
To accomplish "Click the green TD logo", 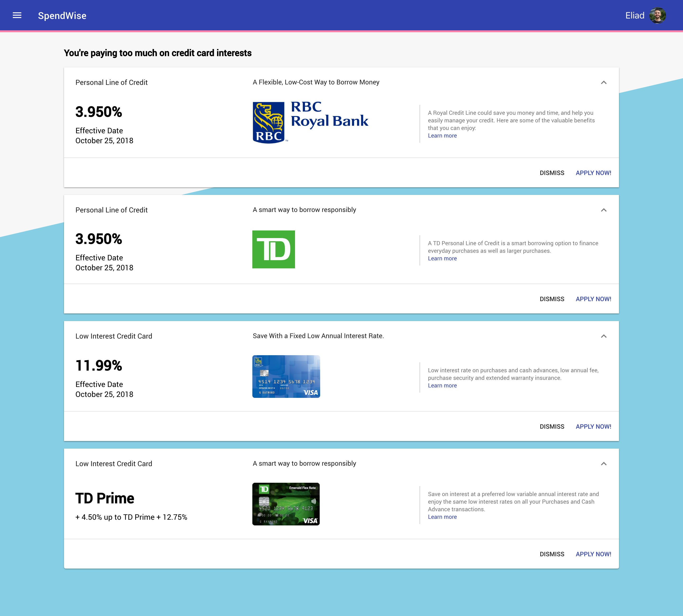I will click(273, 249).
